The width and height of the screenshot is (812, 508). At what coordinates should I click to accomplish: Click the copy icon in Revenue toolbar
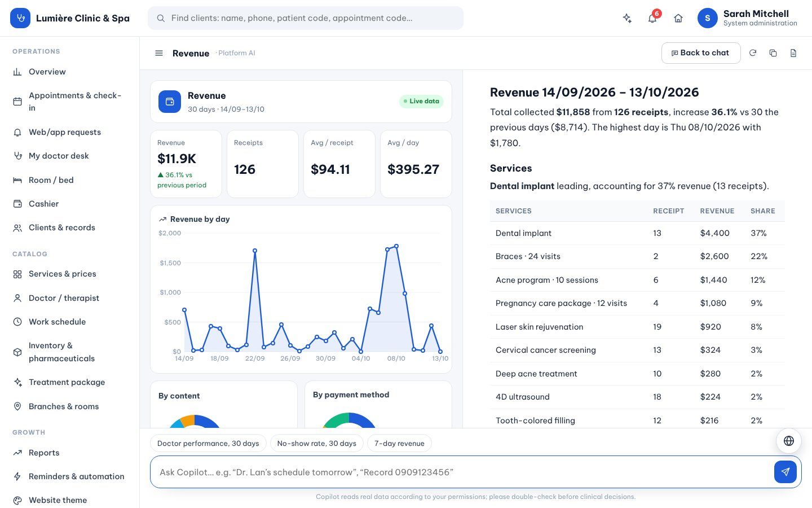click(x=773, y=53)
